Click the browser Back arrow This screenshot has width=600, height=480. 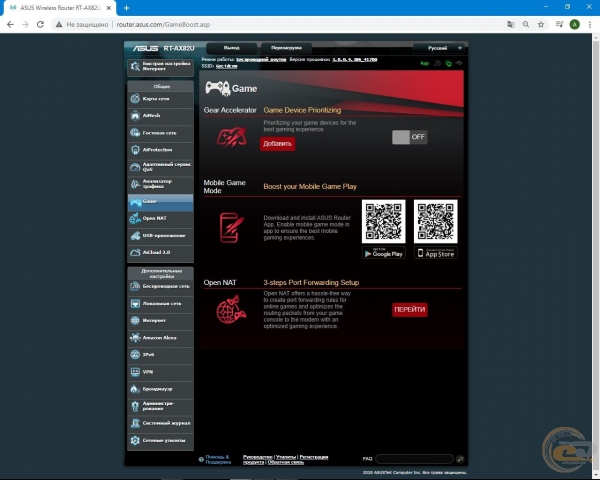10,24
